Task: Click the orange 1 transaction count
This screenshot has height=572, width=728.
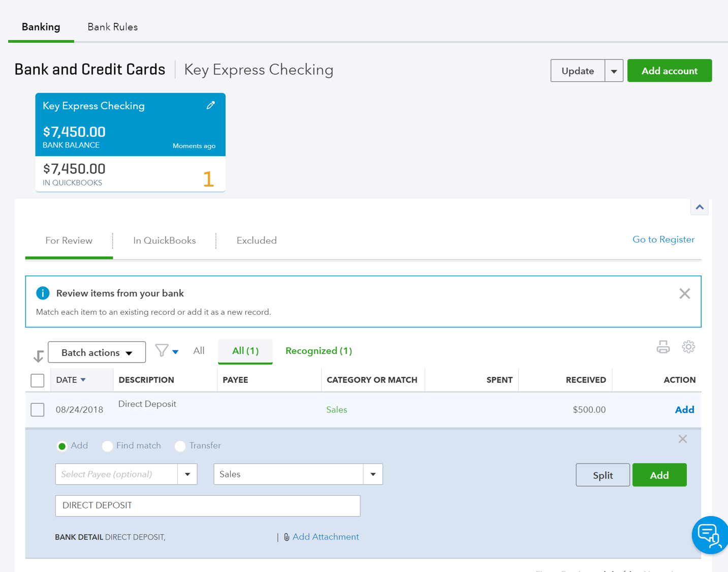Action: [208, 179]
